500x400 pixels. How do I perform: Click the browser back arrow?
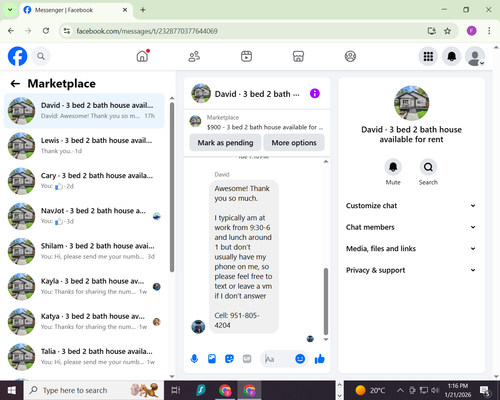[11, 31]
